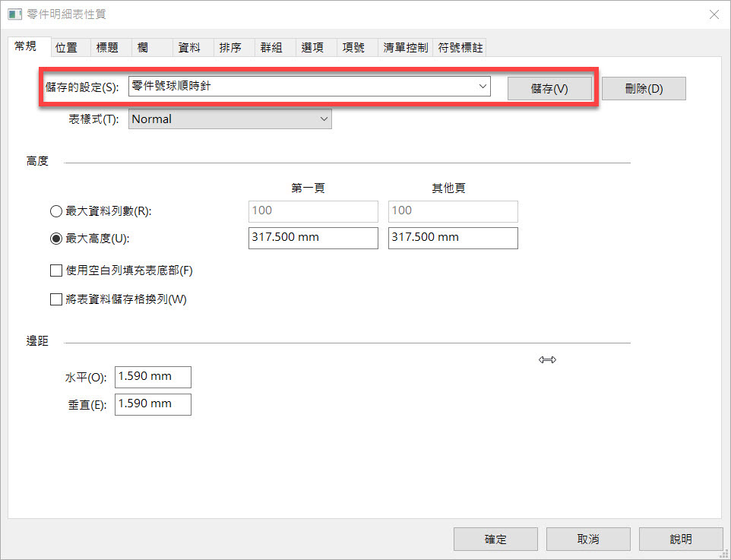Switch to the 位置 tab
This screenshot has height=560, width=731.
(x=66, y=47)
